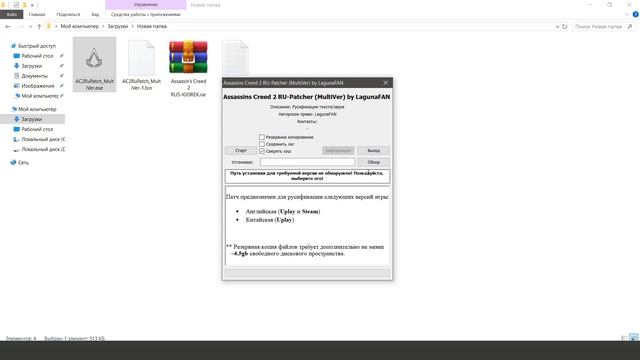Select the highlighted Загрузки under Мой компьютер
The image size is (640, 360).
[x=32, y=119]
